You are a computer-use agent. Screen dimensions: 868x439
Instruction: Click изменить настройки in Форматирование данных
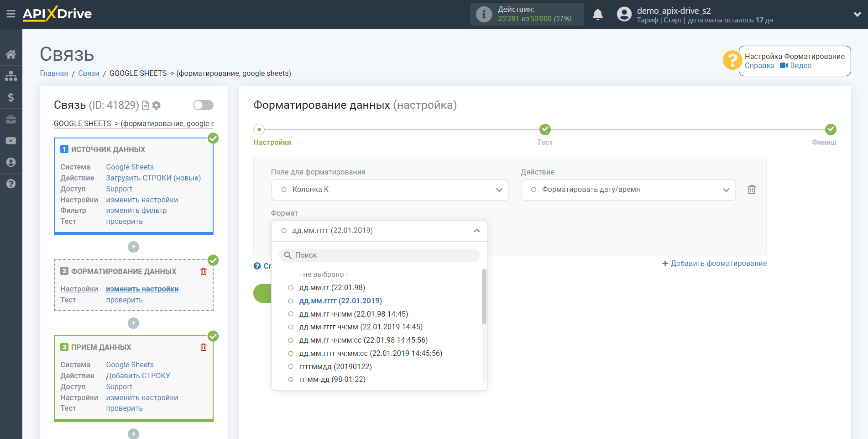click(142, 289)
